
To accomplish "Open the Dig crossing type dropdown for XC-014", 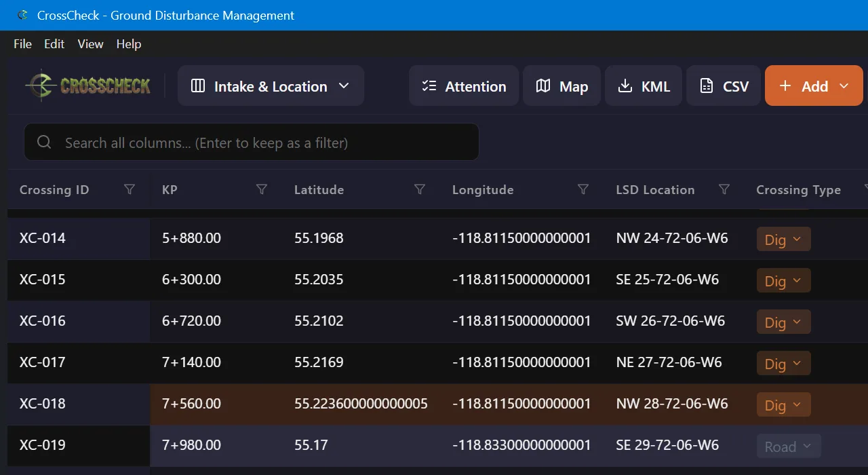I will (783, 239).
